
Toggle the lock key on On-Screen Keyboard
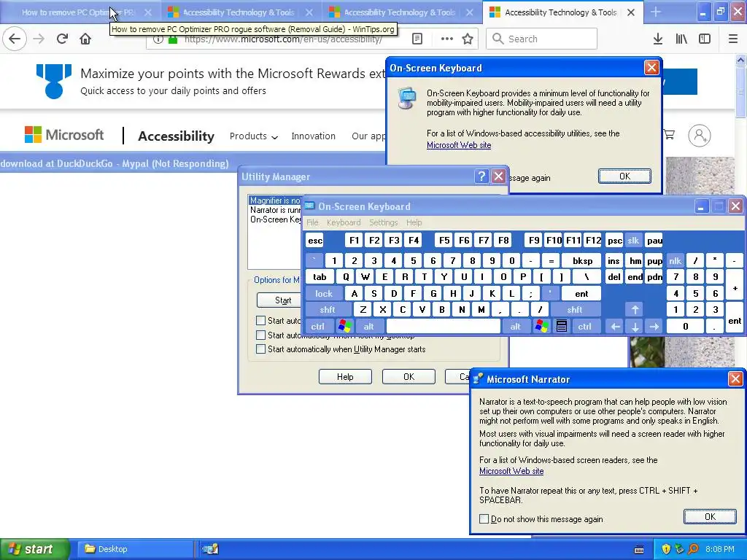(323, 294)
